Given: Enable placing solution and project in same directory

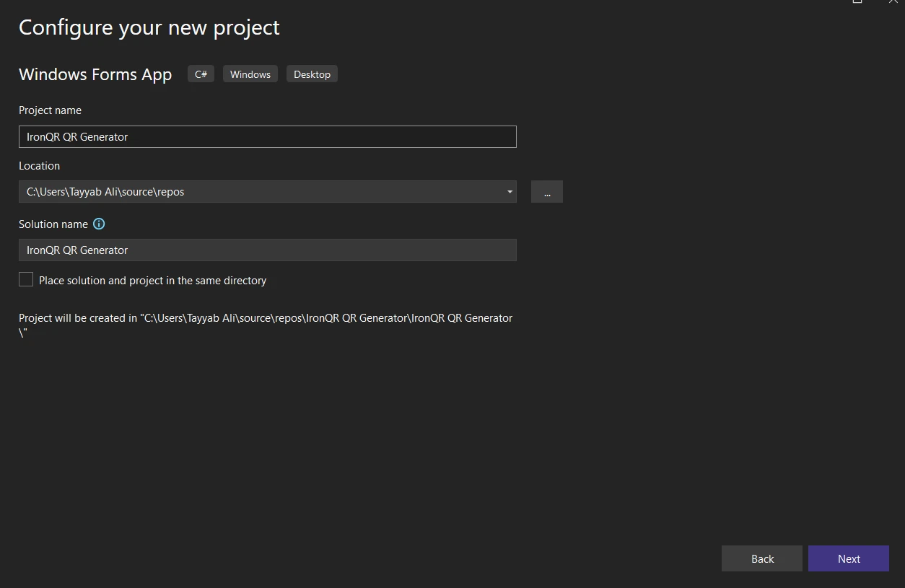Looking at the screenshot, I should (x=26, y=280).
